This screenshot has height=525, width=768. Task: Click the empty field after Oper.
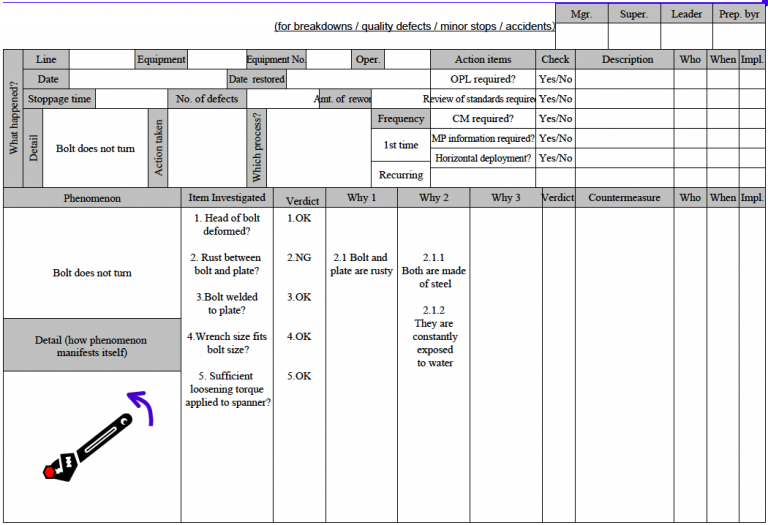(x=407, y=60)
